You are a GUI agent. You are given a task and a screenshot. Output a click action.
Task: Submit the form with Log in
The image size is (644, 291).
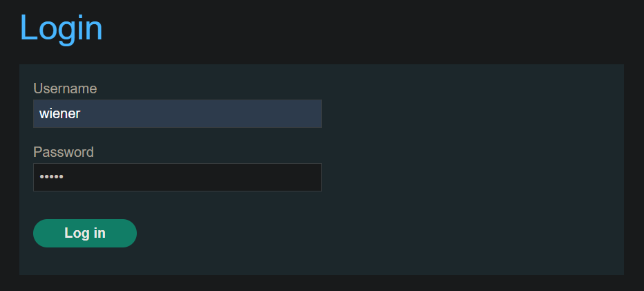(x=84, y=233)
